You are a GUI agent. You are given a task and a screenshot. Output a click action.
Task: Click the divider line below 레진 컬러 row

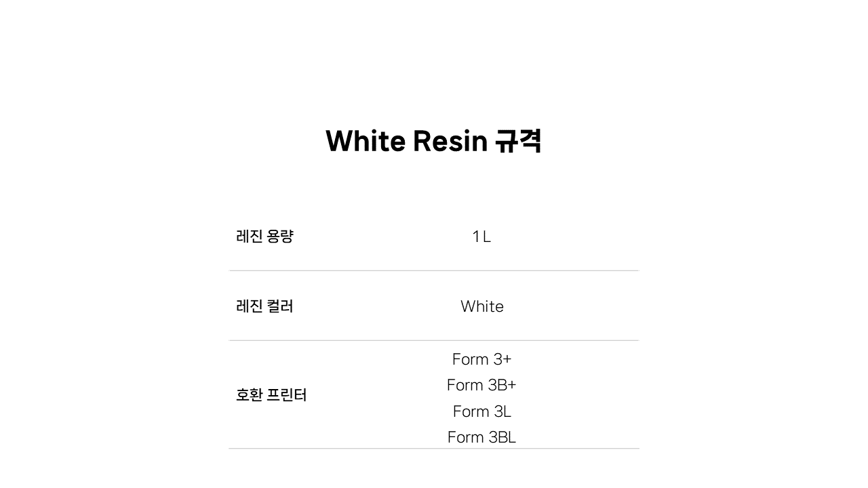pyautogui.click(x=434, y=340)
